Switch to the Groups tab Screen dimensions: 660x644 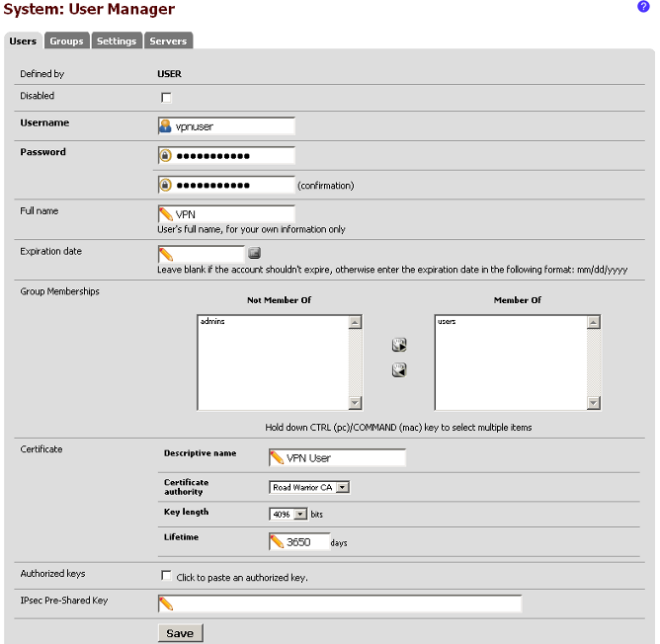tap(66, 40)
